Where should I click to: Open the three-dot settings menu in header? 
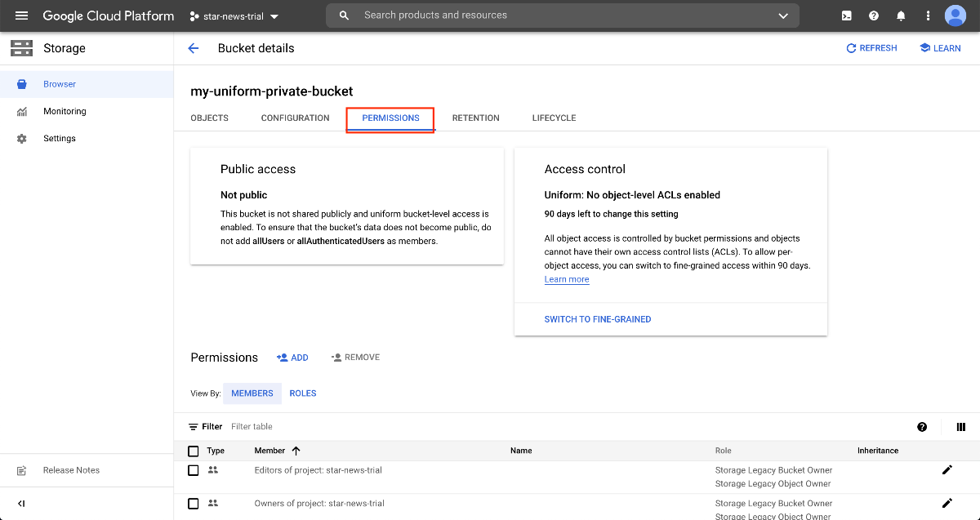click(928, 16)
